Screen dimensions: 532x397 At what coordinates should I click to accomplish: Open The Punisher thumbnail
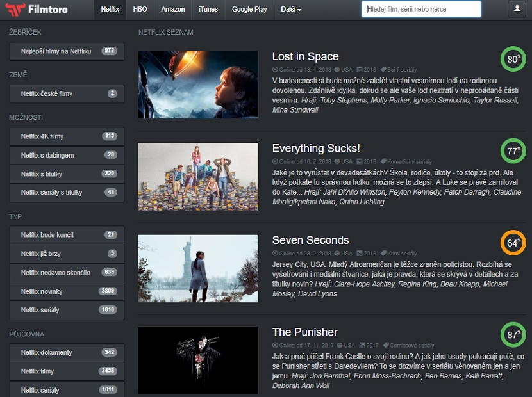coord(198,361)
